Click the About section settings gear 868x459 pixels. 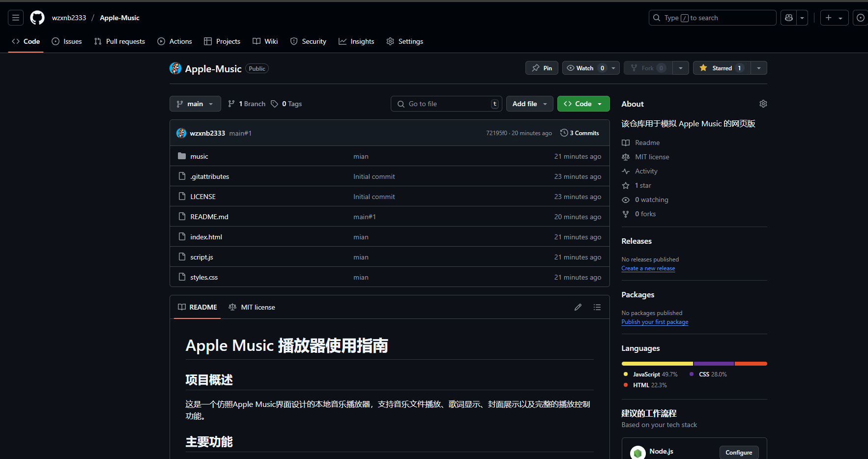pos(763,104)
